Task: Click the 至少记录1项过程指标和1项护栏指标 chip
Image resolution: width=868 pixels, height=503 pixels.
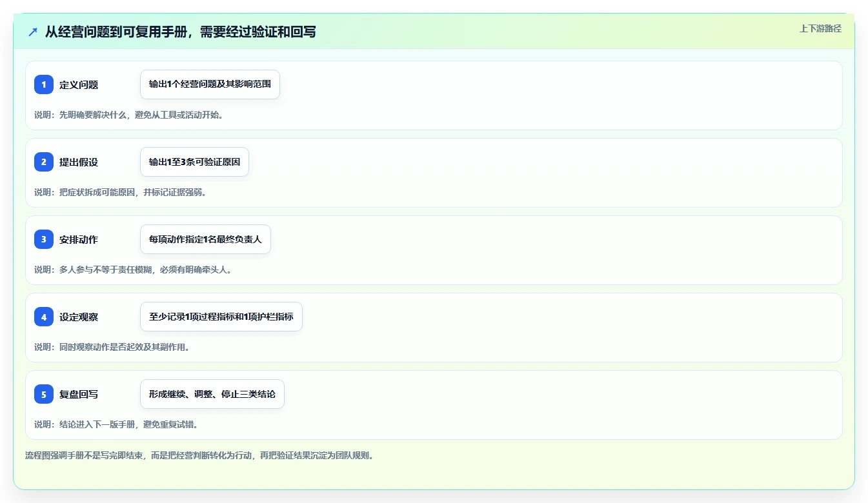Action: (221, 317)
